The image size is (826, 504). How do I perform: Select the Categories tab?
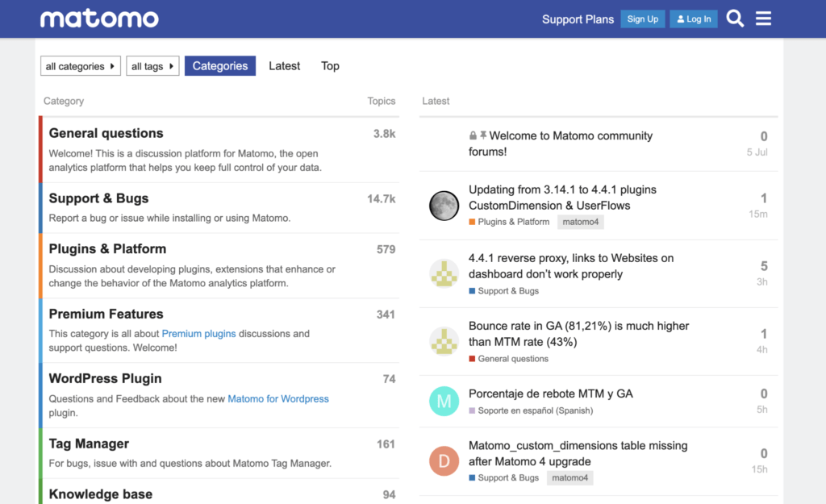point(219,65)
